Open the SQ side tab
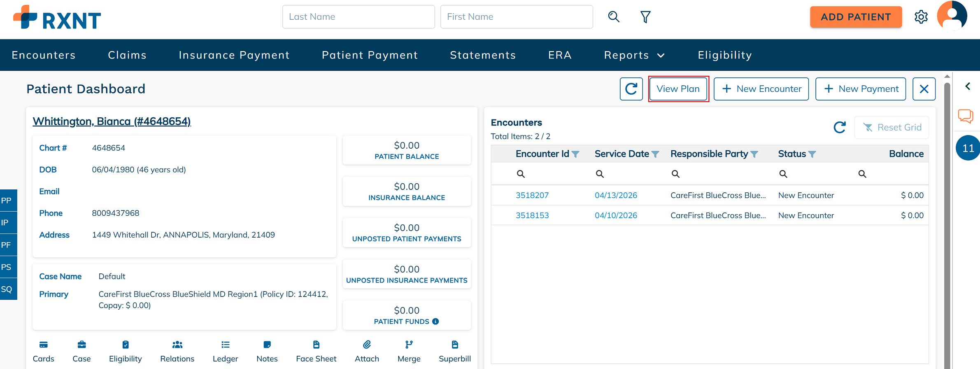Image resolution: width=980 pixels, height=369 pixels. 8,289
